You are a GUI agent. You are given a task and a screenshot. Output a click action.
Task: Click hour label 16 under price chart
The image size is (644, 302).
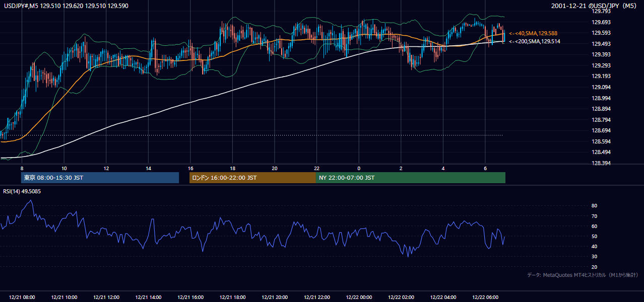point(190,168)
